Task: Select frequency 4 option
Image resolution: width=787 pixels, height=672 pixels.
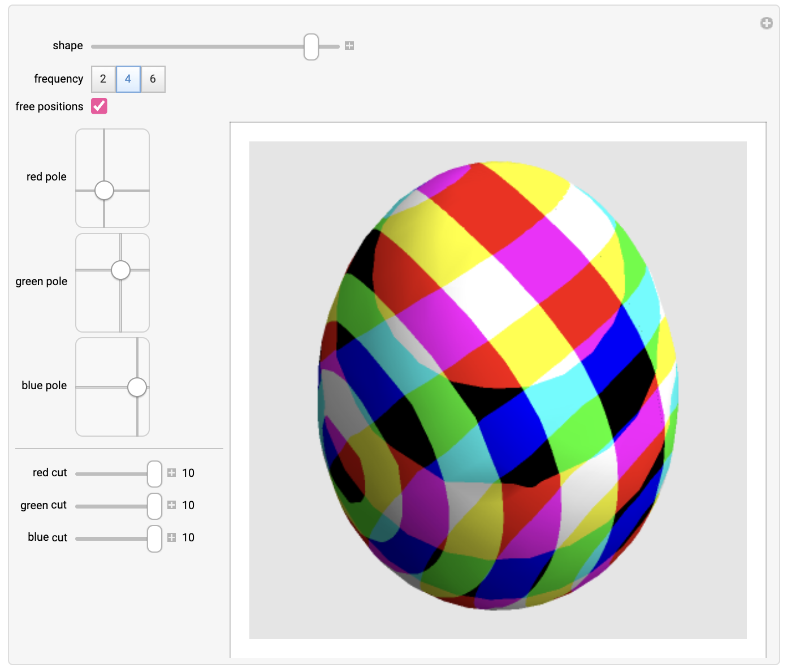Action: click(128, 79)
